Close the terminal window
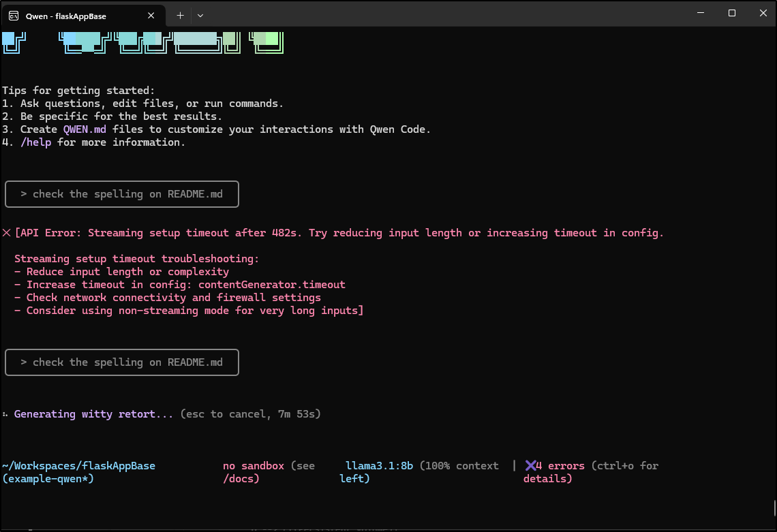 coord(763,13)
